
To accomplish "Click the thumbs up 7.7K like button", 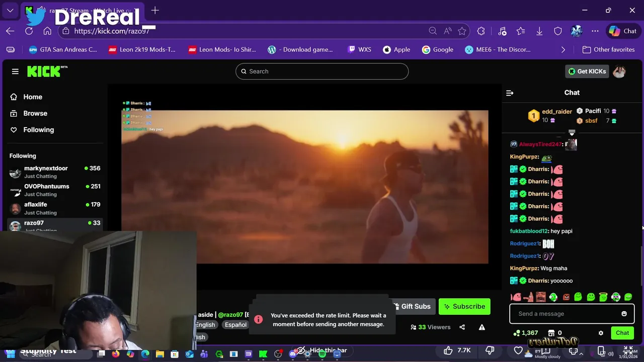I will tap(457, 350).
